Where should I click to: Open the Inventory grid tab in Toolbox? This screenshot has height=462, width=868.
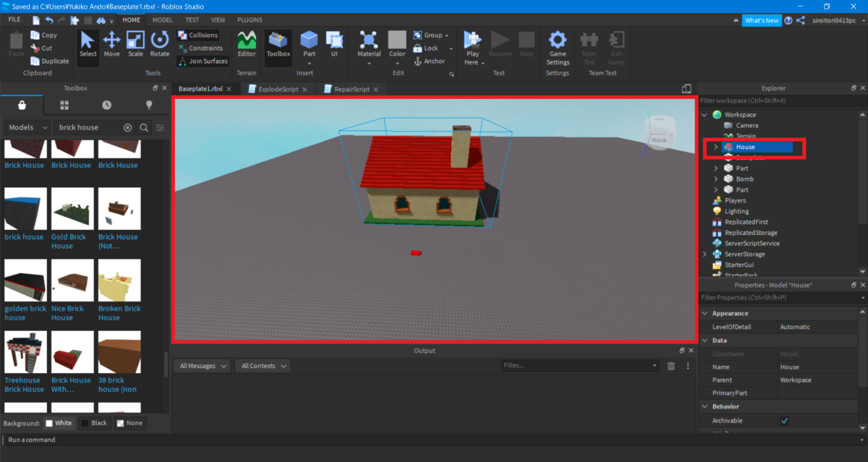coord(64,106)
